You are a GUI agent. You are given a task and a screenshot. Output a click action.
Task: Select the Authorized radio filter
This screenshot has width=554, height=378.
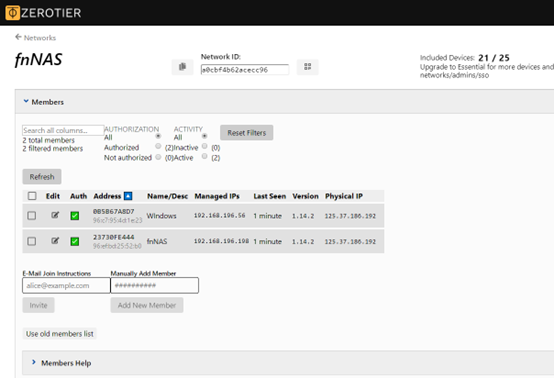click(158, 146)
